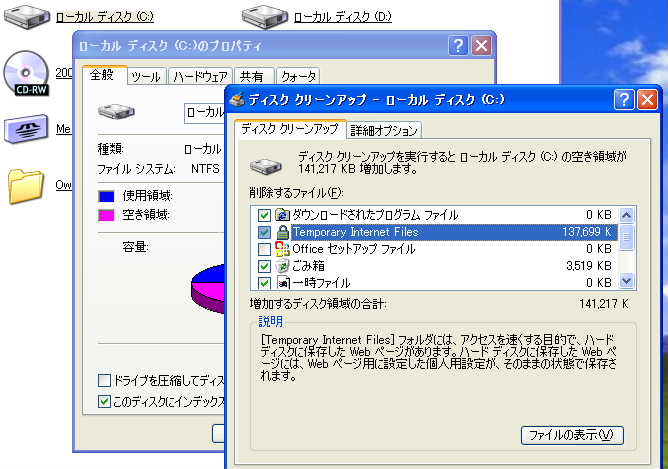The width and height of the screenshot is (668, 469).
Task: Click the 説明 group label
Action: point(271,321)
